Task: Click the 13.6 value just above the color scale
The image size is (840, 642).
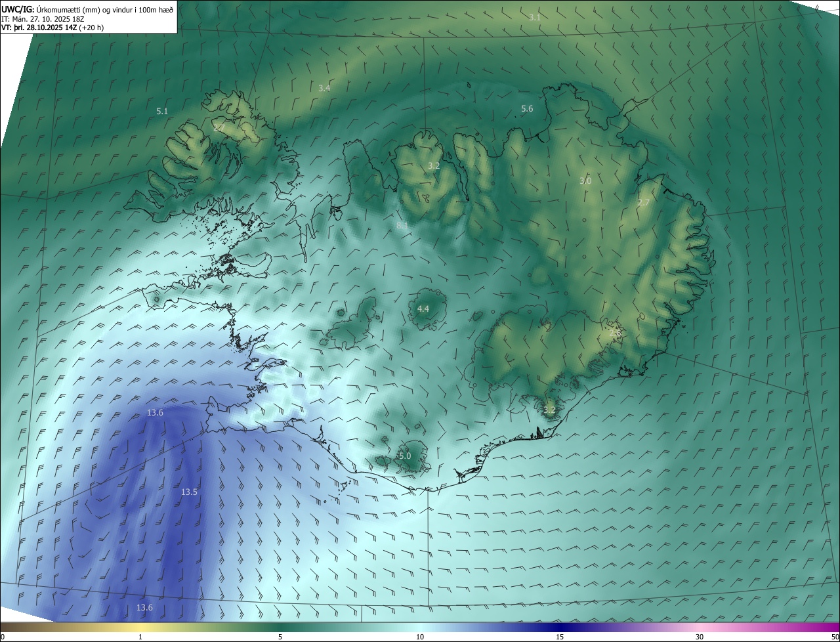Action: tap(144, 608)
